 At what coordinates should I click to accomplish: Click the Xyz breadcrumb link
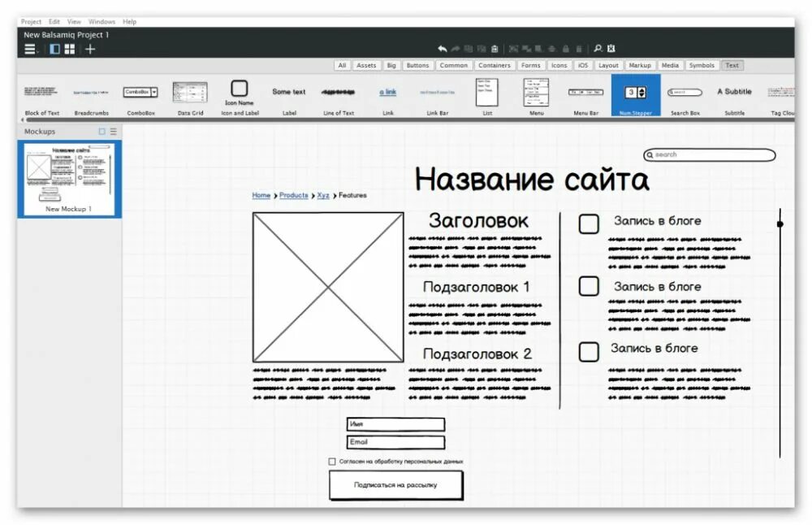click(x=323, y=195)
